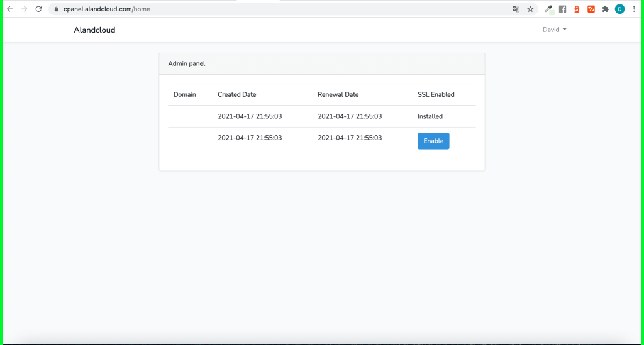
Task: Select Renewal Date in the Installed row
Action: point(350,116)
